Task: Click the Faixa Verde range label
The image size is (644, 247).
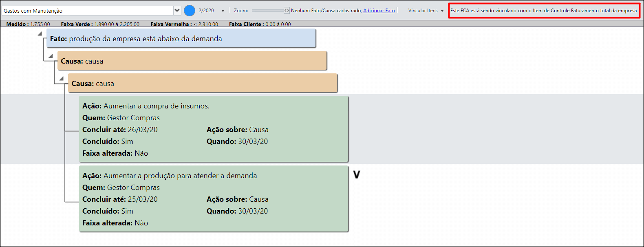Action: 100,24
